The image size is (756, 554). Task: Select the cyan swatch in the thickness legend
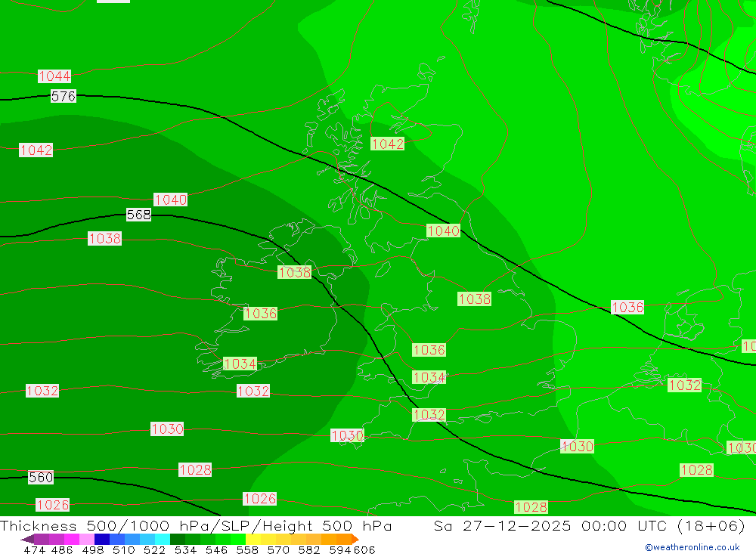point(163,539)
